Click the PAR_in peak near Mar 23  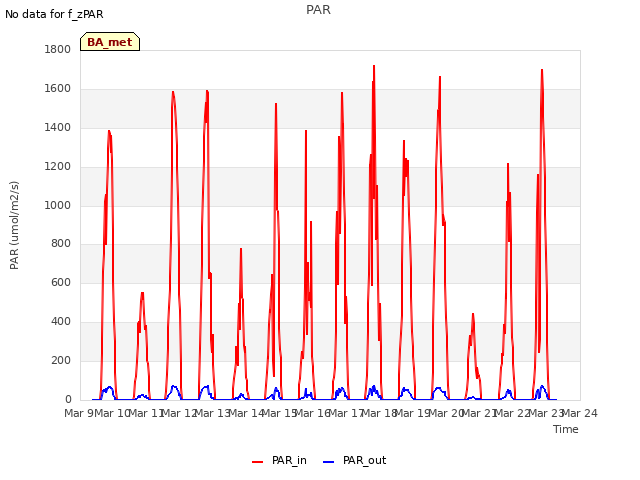(x=542, y=70)
